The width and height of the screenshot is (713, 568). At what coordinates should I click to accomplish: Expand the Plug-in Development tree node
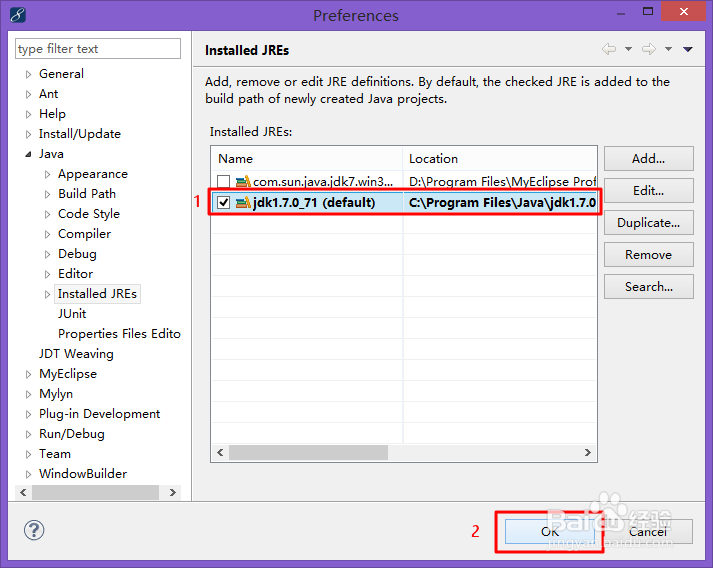tap(28, 414)
